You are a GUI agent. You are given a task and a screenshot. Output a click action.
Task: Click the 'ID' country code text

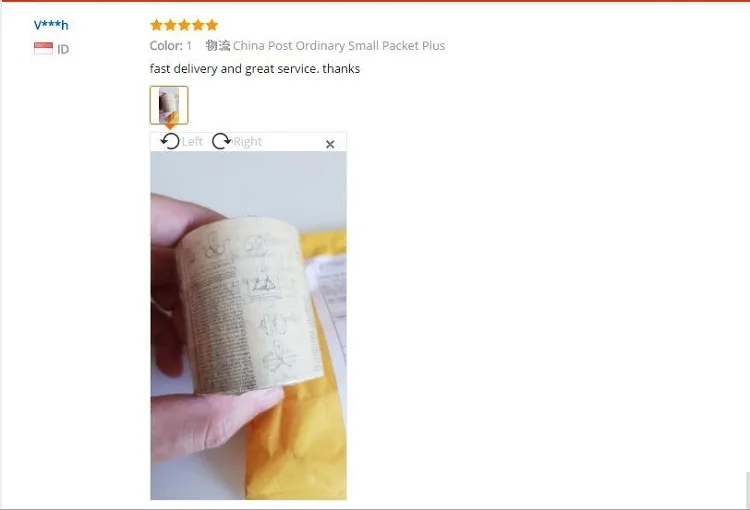(x=63, y=49)
